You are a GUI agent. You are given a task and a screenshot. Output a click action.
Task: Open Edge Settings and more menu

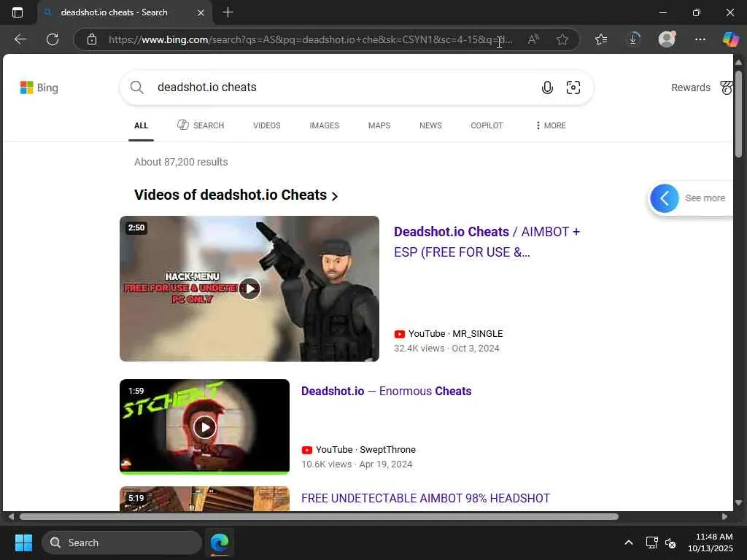(700, 39)
